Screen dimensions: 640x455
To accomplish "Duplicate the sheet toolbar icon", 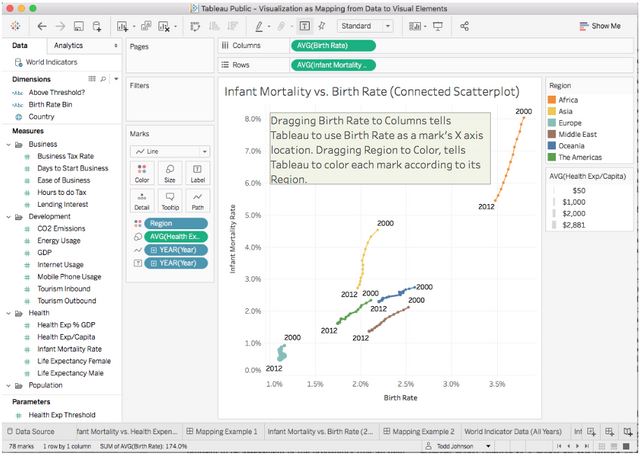I will coord(146,27).
